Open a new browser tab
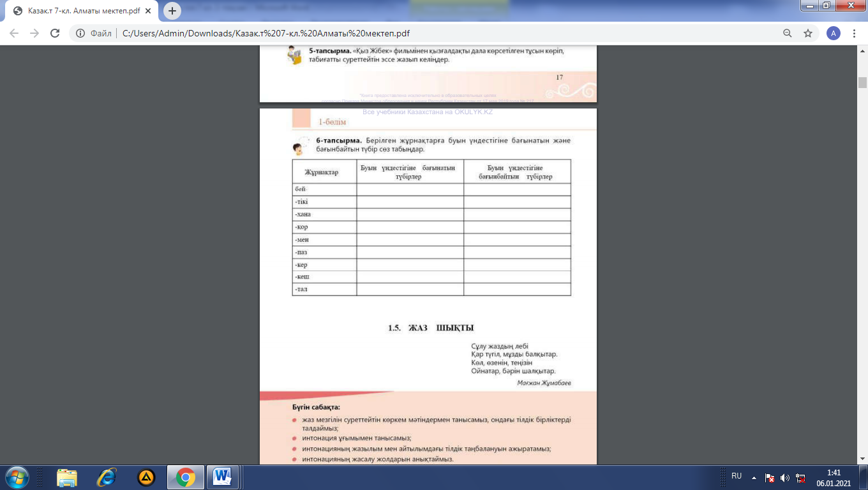This screenshot has height=490, width=868. click(x=172, y=11)
